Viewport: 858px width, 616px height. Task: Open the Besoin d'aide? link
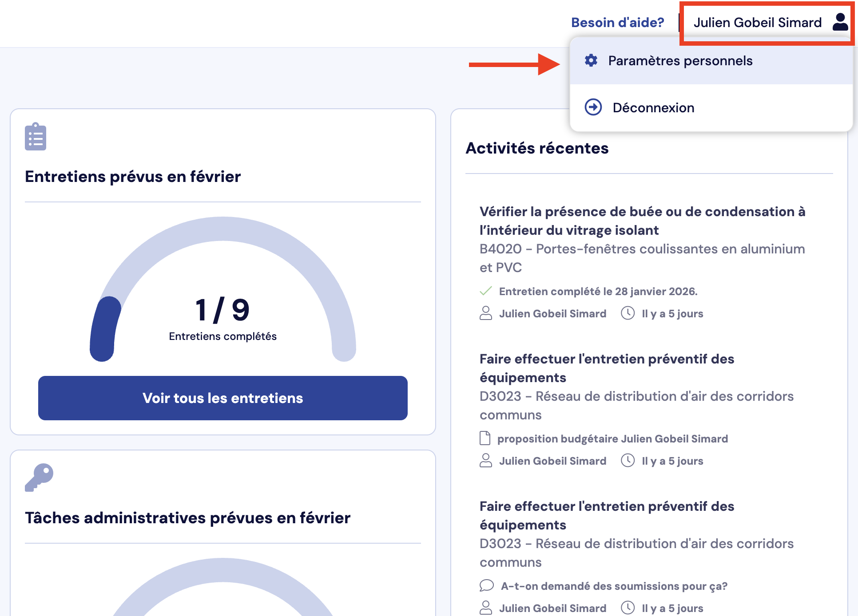(617, 23)
